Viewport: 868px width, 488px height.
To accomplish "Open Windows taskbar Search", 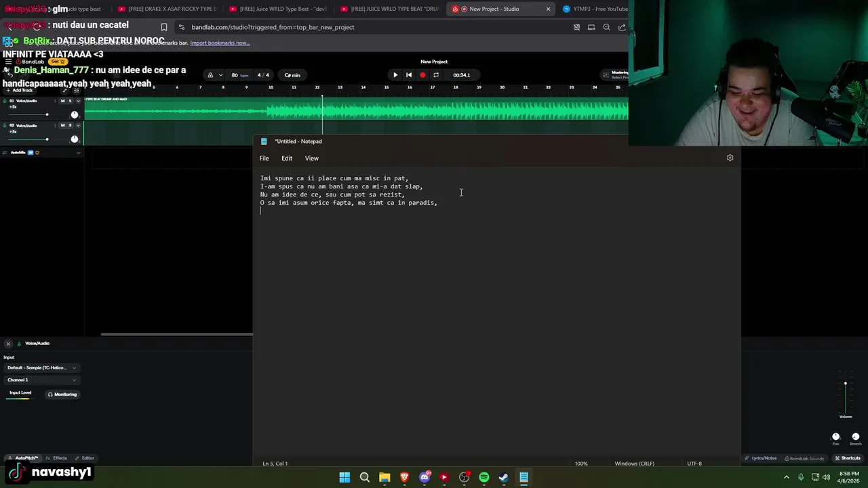I will click(x=364, y=477).
